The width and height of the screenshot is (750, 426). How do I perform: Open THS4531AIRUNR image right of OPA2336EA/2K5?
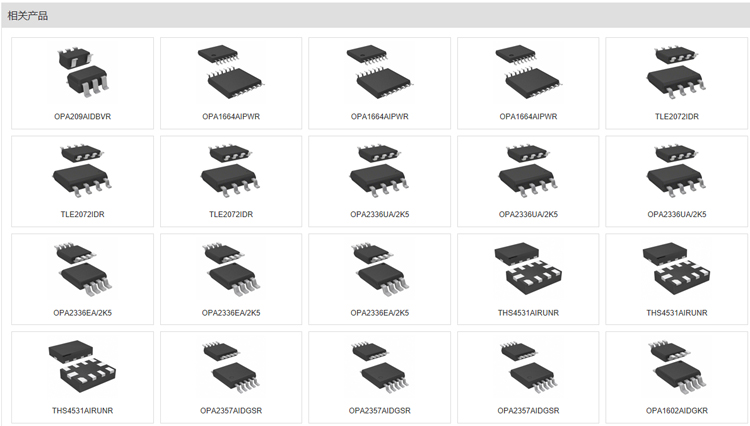528,268
